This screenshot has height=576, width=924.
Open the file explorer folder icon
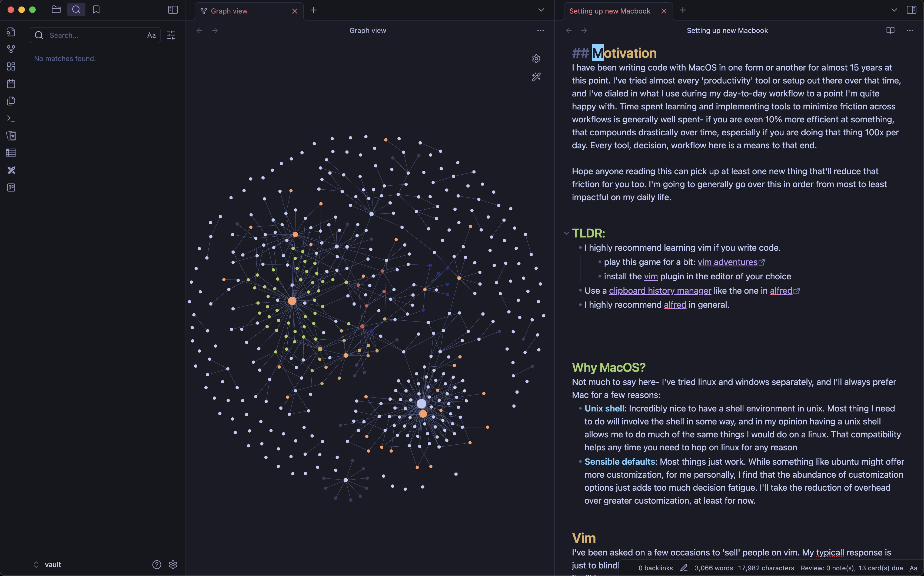point(56,9)
